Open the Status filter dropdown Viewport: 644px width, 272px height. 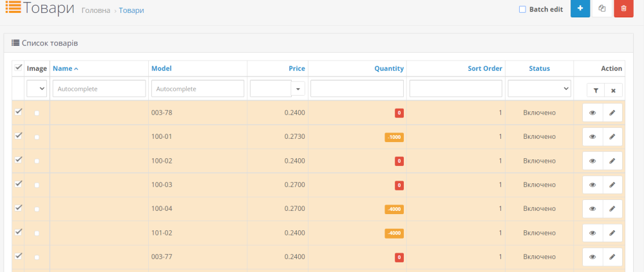click(x=539, y=88)
